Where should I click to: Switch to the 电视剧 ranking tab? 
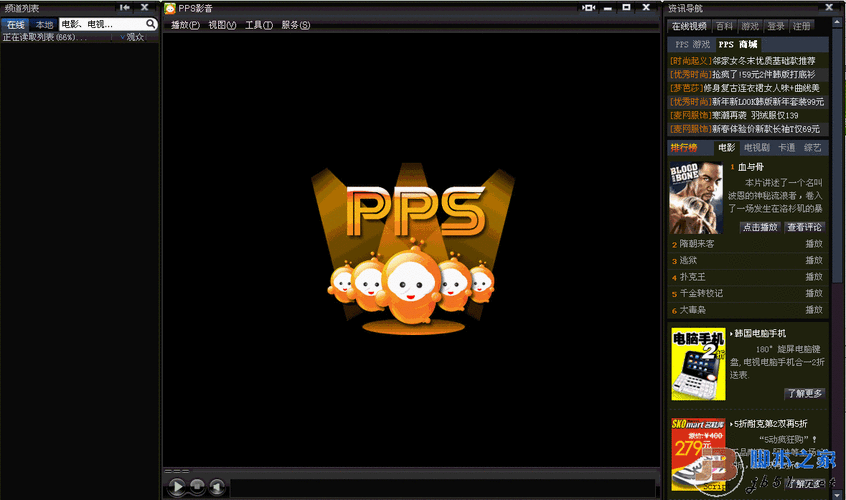[756, 147]
